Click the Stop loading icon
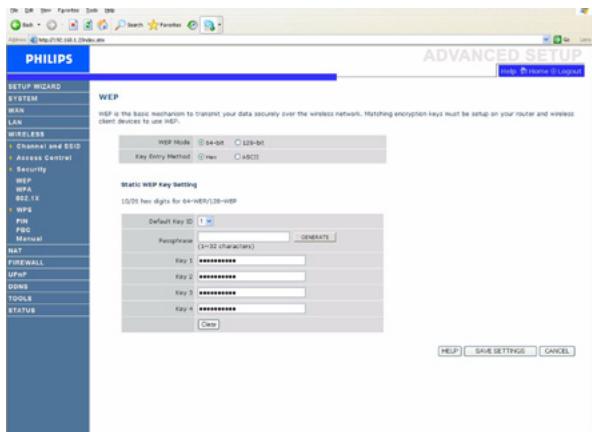592x432 pixels. coord(73,25)
